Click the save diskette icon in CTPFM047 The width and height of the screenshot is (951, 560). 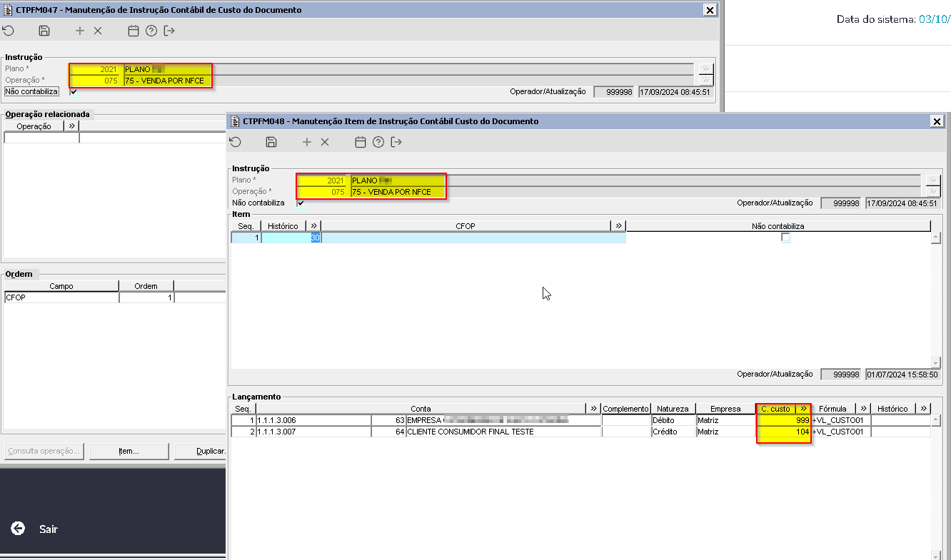44,31
